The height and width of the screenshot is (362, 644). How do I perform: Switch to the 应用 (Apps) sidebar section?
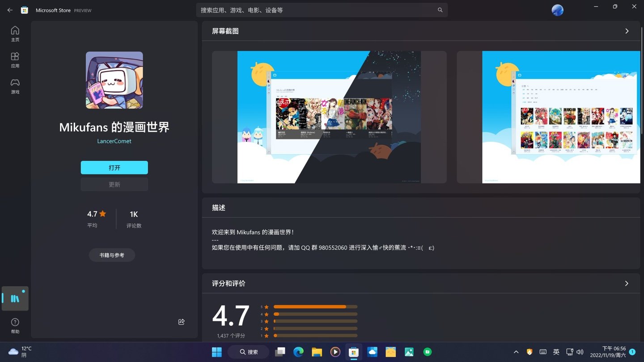coord(15,59)
